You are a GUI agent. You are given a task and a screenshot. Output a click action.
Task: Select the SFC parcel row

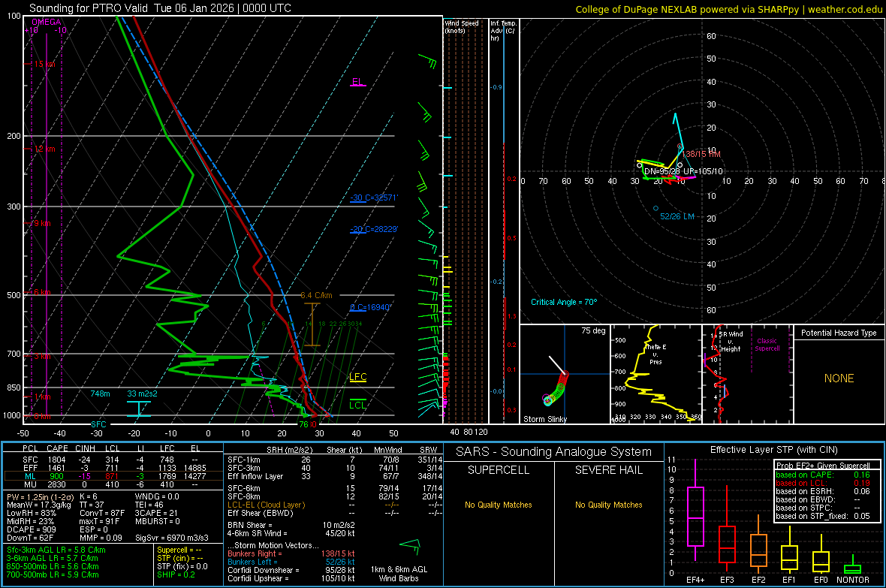coord(113,460)
